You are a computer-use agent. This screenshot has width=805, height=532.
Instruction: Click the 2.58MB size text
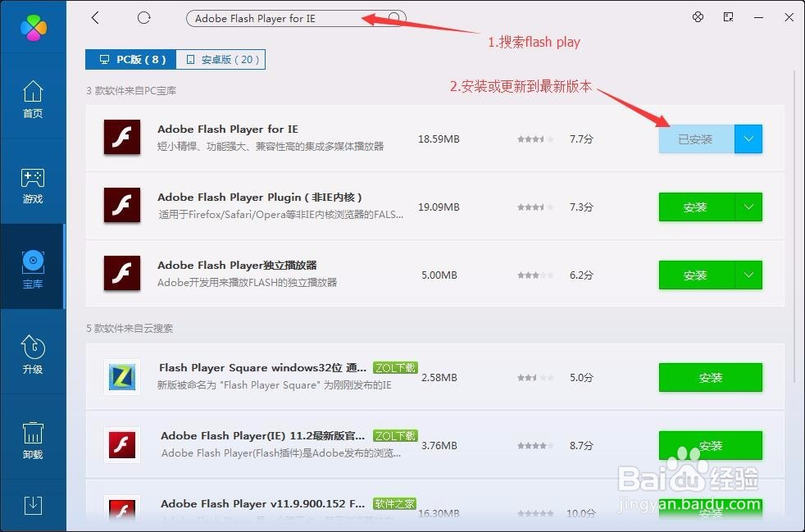(439, 377)
